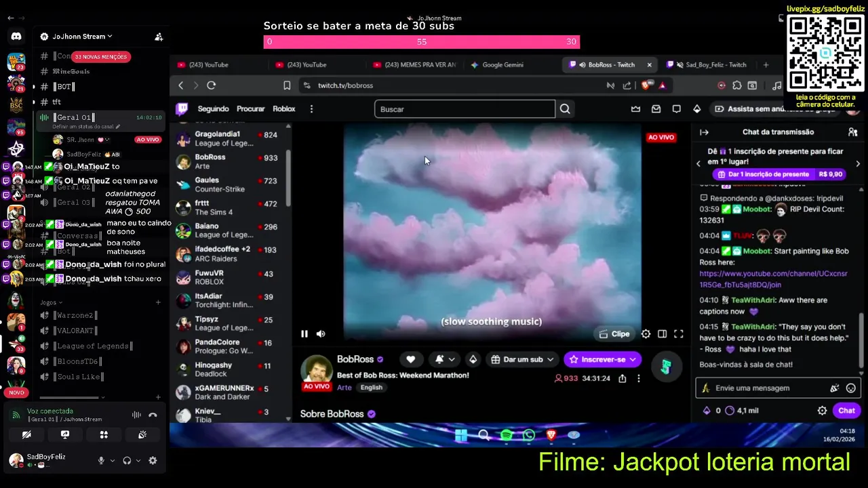
Task: Open the Bob Ross YouTube channel link
Action: coord(773,279)
